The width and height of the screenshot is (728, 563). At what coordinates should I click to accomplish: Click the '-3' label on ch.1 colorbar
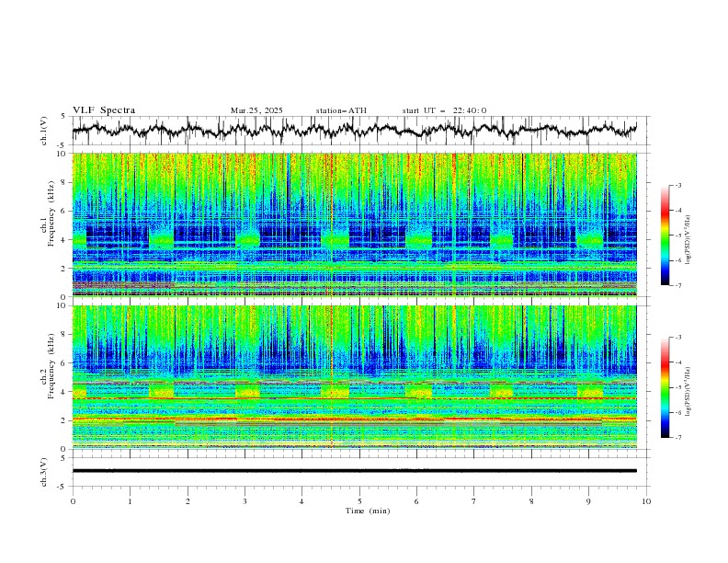tap(677, 185)
